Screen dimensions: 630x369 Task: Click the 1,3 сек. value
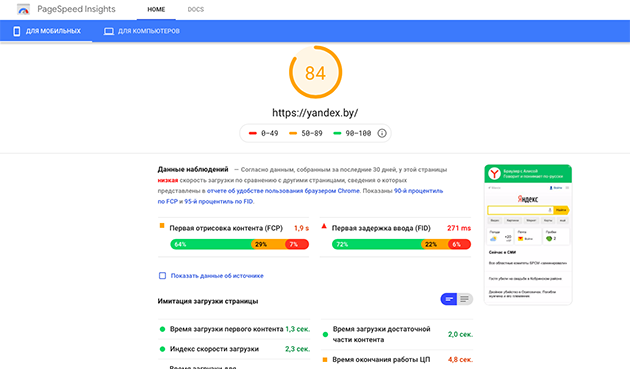pyautogui.click(x=298, y=329)
